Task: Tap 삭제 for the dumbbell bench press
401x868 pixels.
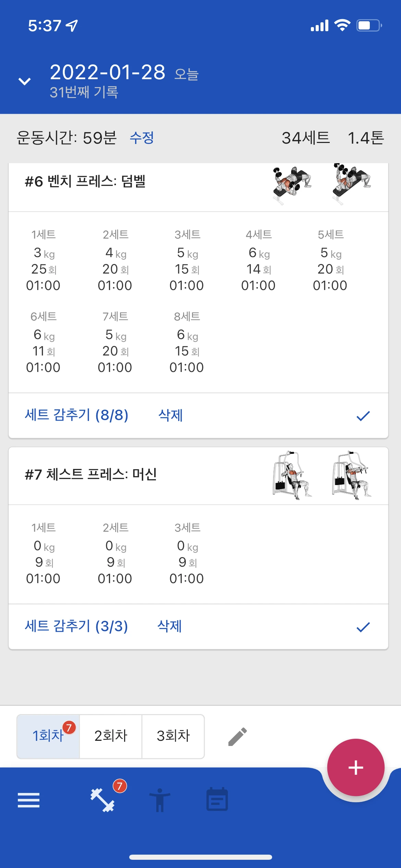Action: pyautogui.click(x=170, y=415)
